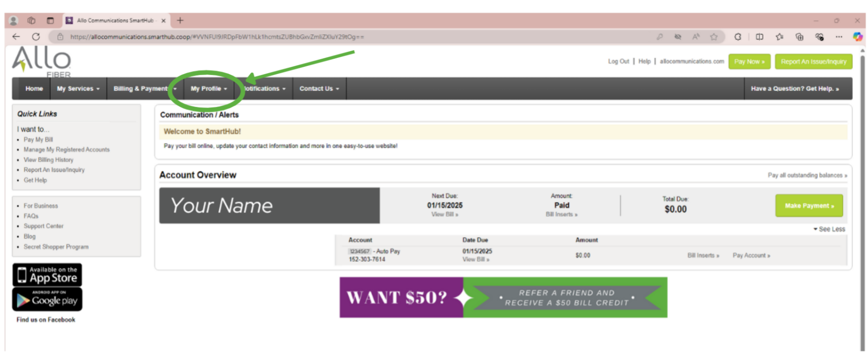Click the Pay Now button
This screenshot has height=353, width=868.
click(749, 62)
